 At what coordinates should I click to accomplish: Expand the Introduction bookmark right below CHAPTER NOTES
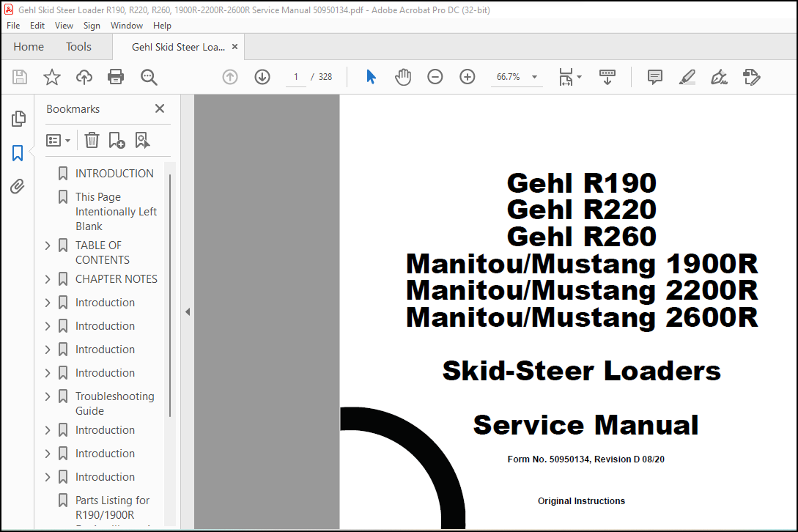[x=48, y=303]
